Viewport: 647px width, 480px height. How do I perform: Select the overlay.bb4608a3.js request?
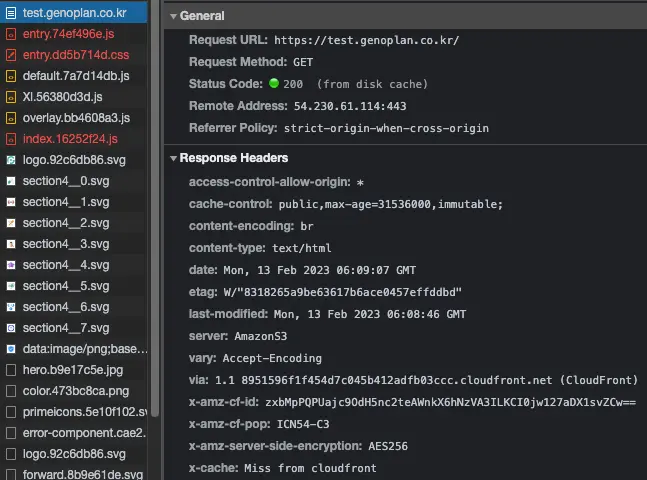pyautogui.click(x=76, y=118)
